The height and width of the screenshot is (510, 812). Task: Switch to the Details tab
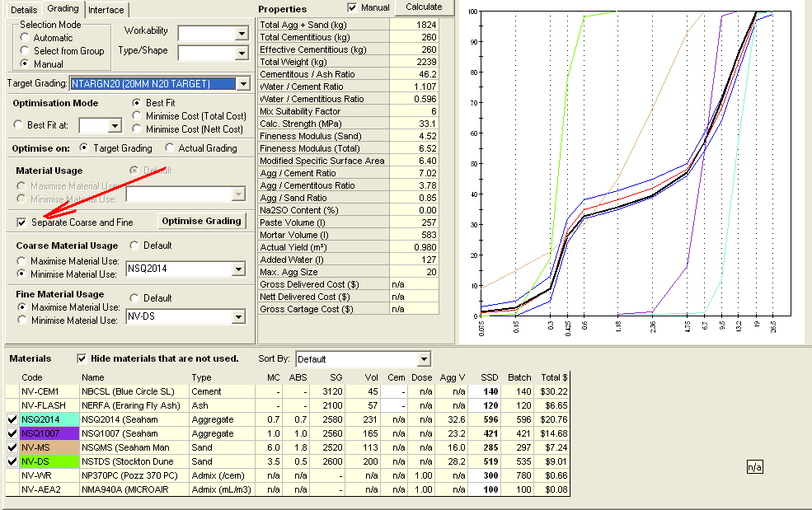point(23,10)
